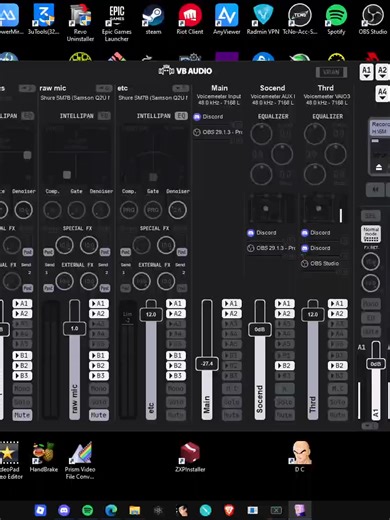Select the OBS 29.1.3 entry under Main
This screenshot has width=390, height=520.
point(218,132)
